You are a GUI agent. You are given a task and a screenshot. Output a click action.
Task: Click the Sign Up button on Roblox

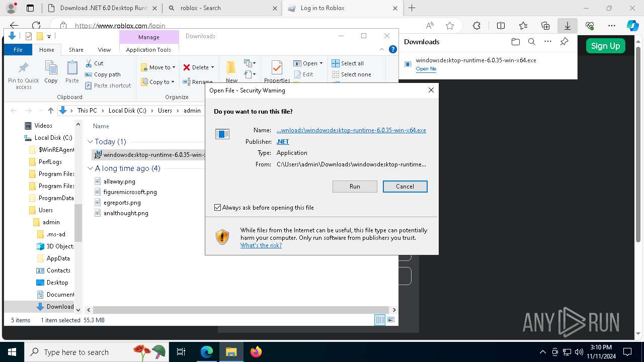605,46
